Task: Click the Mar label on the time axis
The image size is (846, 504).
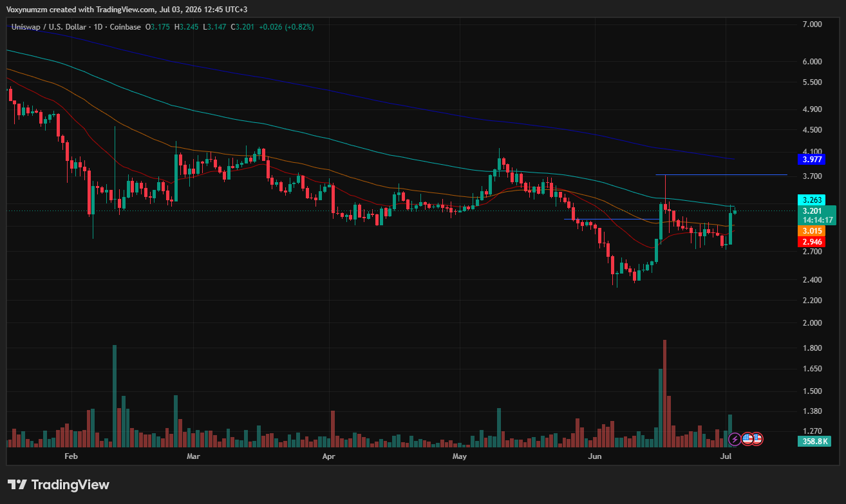Action: pyautogui.click(x=193, y=456)
